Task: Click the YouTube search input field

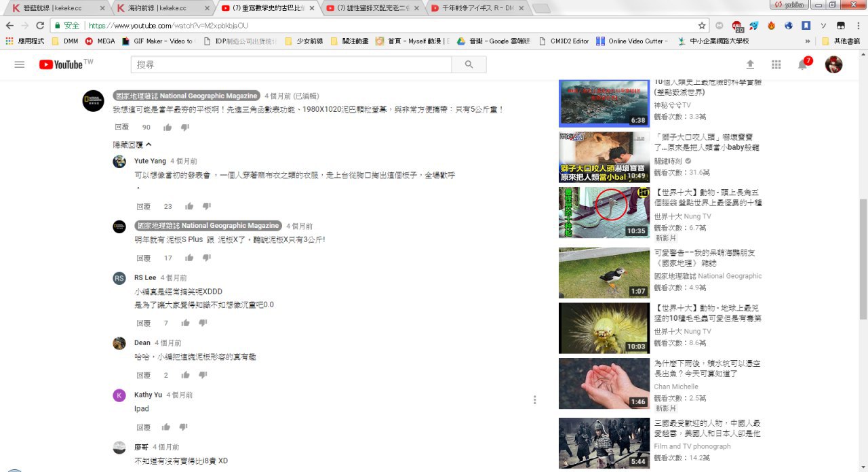Action: (291, 64)
